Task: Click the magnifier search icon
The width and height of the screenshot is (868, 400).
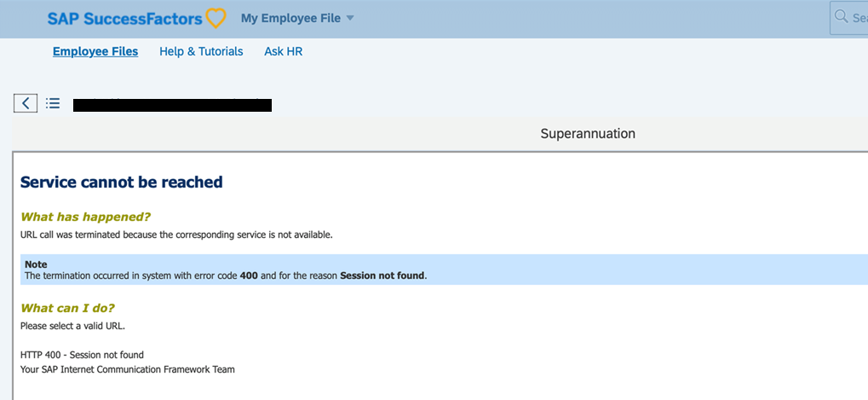Action: [841, 16]
